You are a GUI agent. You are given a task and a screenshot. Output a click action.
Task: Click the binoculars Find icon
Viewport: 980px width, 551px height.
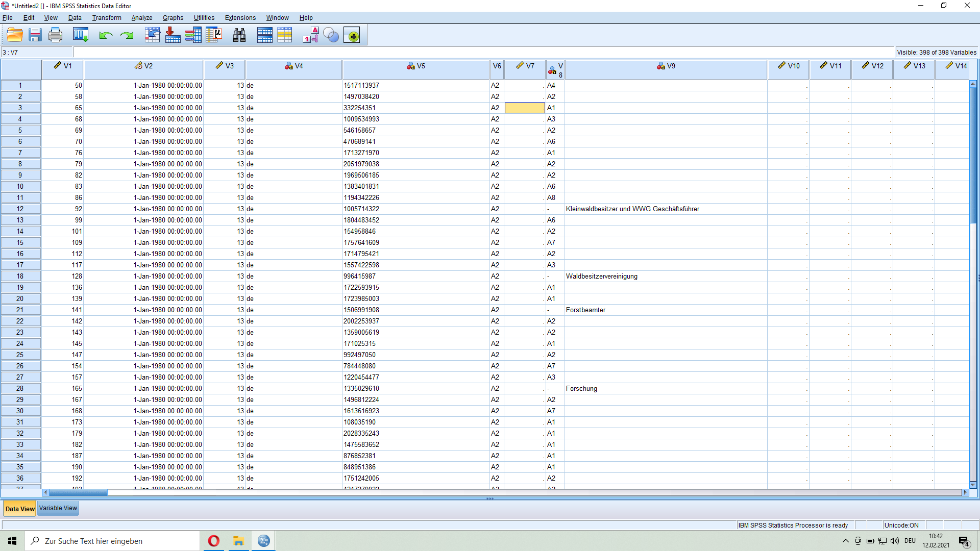(239, 35)
